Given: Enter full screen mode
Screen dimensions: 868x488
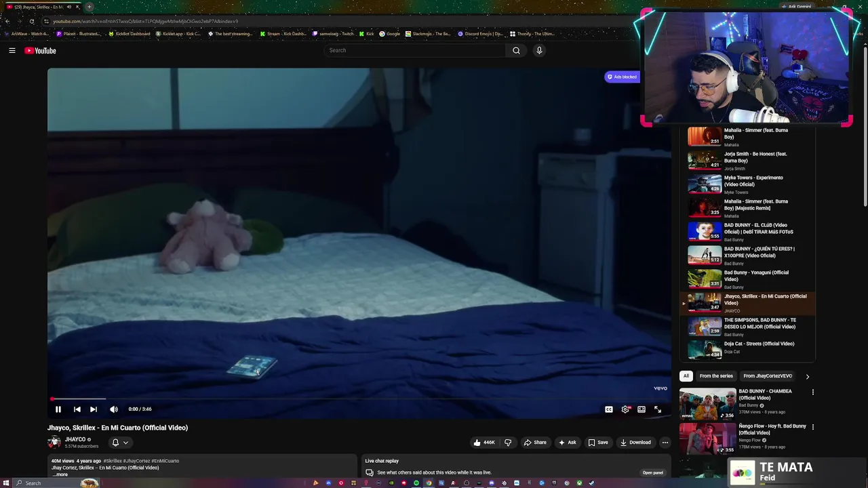Looking at the screenshot, I should [x=658, y=409].
